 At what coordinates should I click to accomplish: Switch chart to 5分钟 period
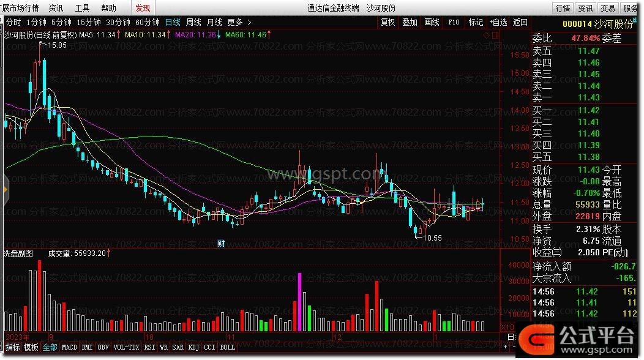[61, 22]
